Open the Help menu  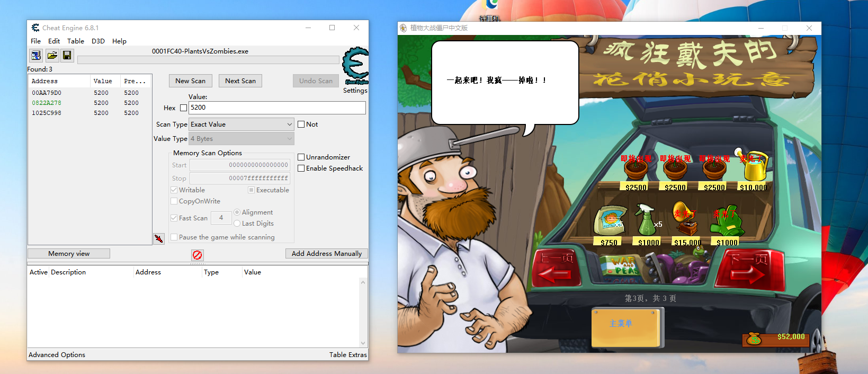pyautogui.click(x=119, y=41)
